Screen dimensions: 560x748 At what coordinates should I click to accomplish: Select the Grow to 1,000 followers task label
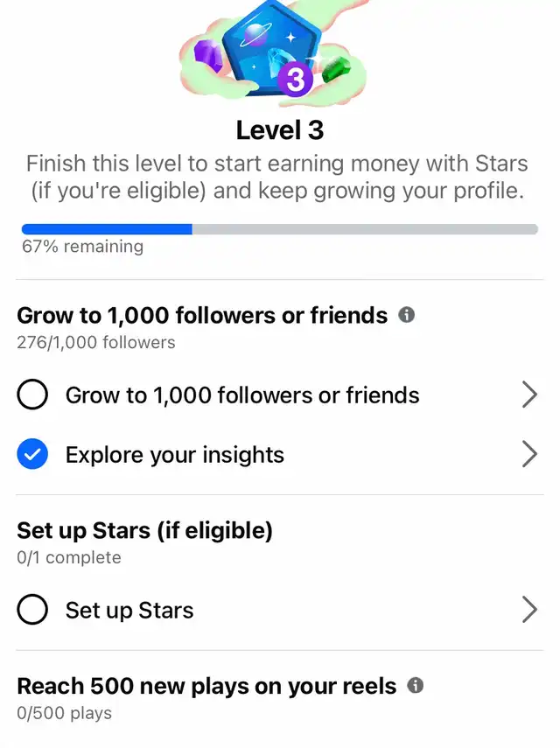coord(242,395)
